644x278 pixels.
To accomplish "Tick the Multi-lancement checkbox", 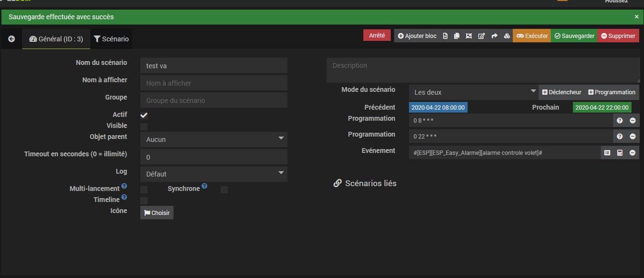I will 144,190.
